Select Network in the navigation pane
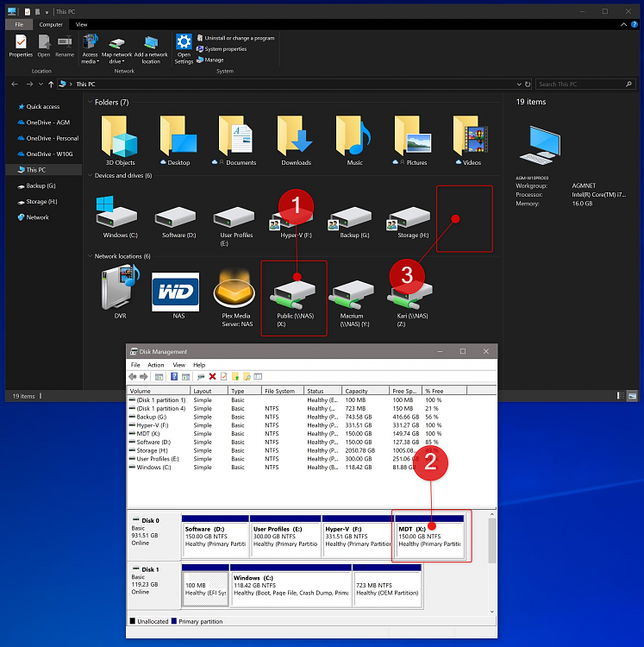 click(33, 217)
